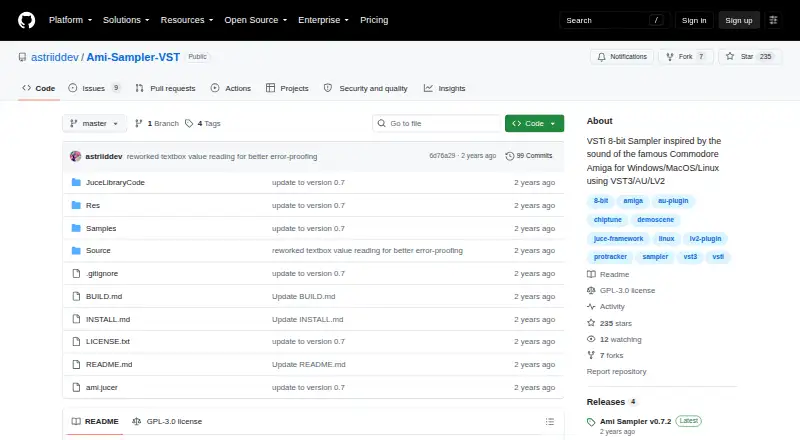Select the protracker topic tag

point(610,257)
